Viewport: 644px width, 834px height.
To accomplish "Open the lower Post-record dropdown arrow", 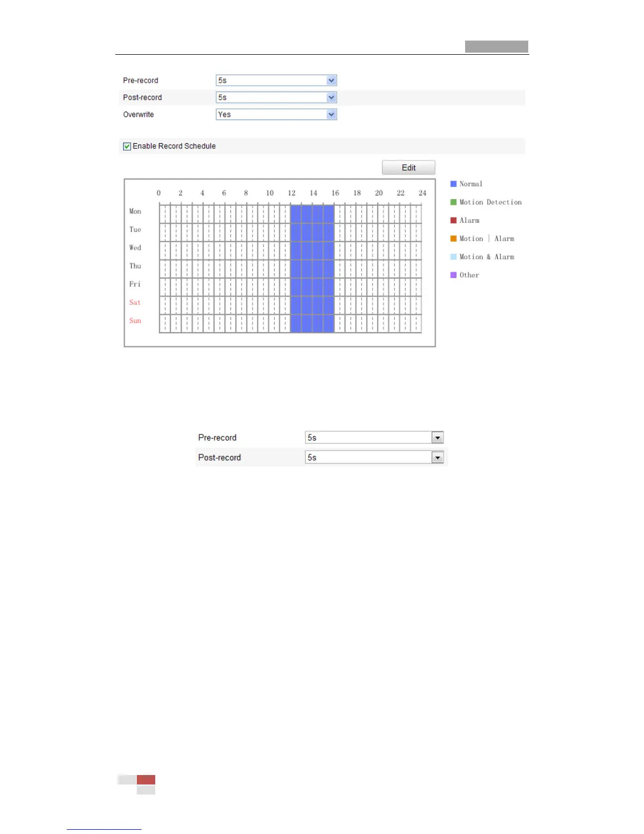I will pos(438,458).
